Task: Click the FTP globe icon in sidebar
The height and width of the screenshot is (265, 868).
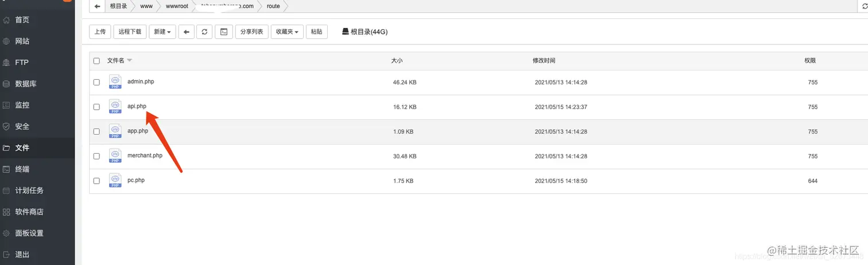Action: (6, 63)
